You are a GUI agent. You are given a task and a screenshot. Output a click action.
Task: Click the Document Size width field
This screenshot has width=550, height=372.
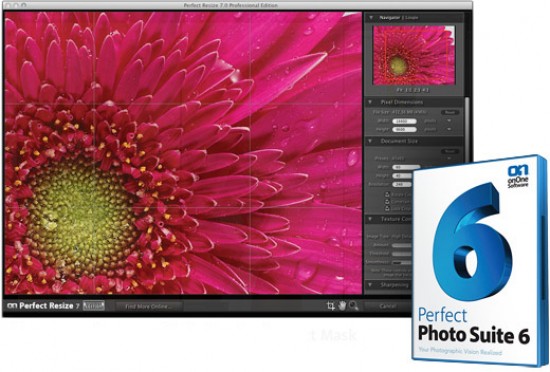pyautogui.click(x=406, y=167)
